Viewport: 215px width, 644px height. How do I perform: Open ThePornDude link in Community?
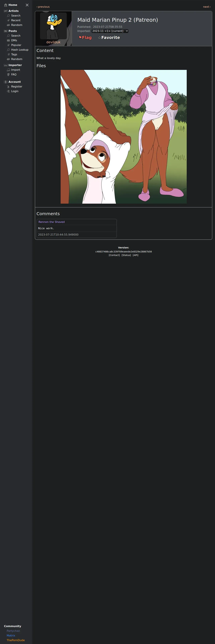click(x=16, y=640)
